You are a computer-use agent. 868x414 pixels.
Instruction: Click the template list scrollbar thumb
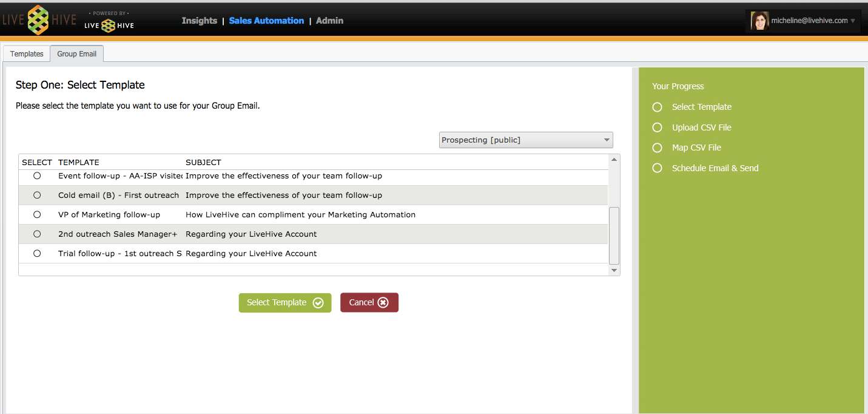pyautogui.click(x=614, y=234)
